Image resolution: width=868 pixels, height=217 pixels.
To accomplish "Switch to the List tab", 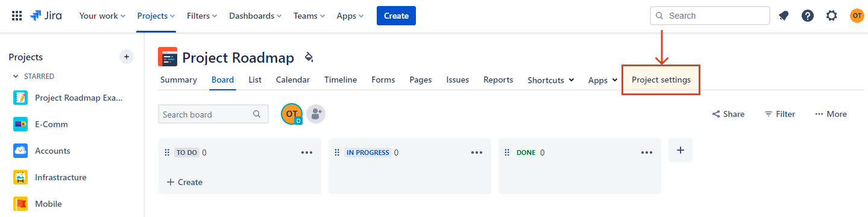I will pos(255,80).
